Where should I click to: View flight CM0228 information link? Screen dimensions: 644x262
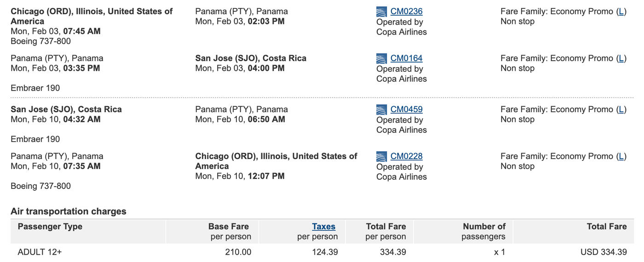pyautogui.click(x=406, y=156)
